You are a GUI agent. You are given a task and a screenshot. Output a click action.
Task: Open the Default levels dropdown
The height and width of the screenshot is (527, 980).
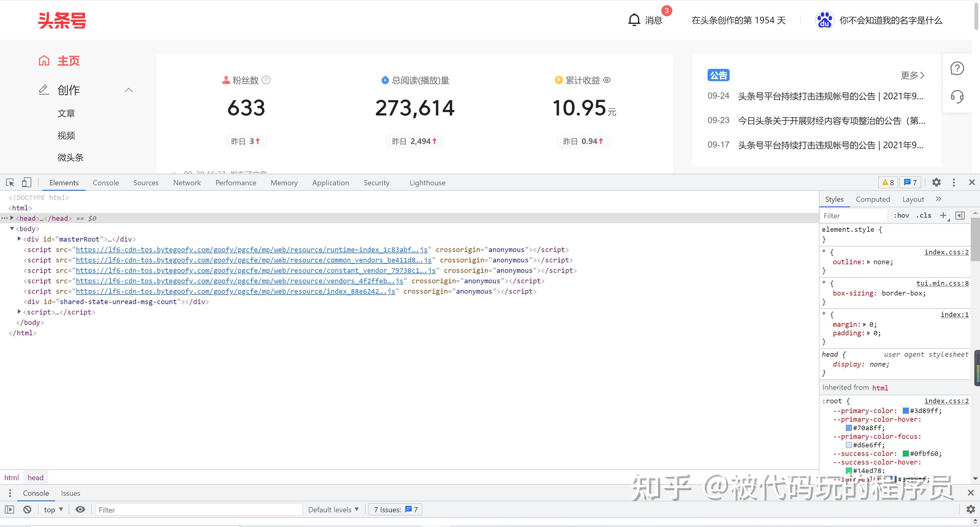(333, 510)
